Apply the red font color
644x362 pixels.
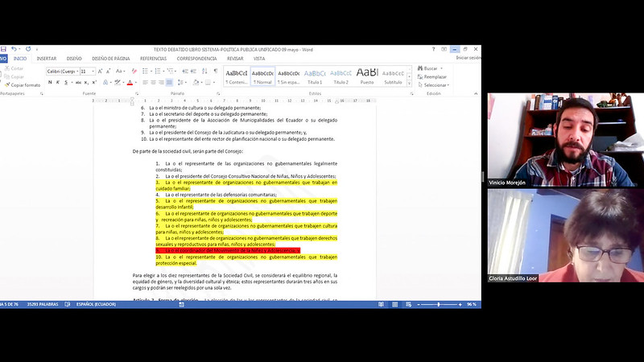130,83
